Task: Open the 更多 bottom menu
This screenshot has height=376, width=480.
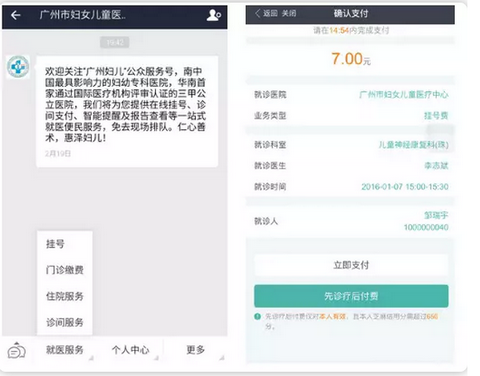Action: (196, 350)
